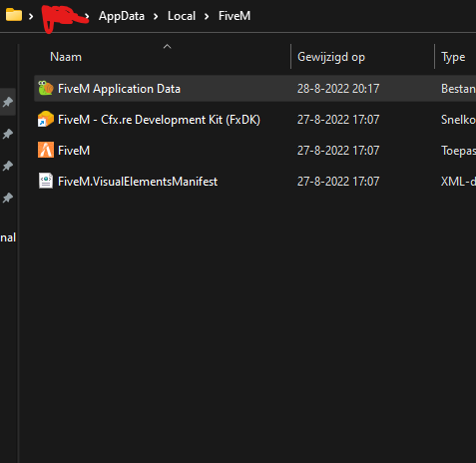The height and width of the screenshot is (463, 476).
Task: Toggle sort arrow above Naam column
Action: pos(167,47)
